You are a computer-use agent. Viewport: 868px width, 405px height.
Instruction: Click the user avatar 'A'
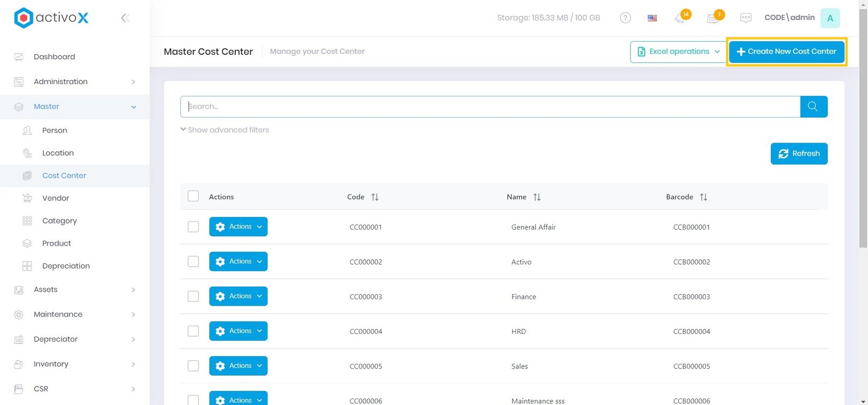829,18
